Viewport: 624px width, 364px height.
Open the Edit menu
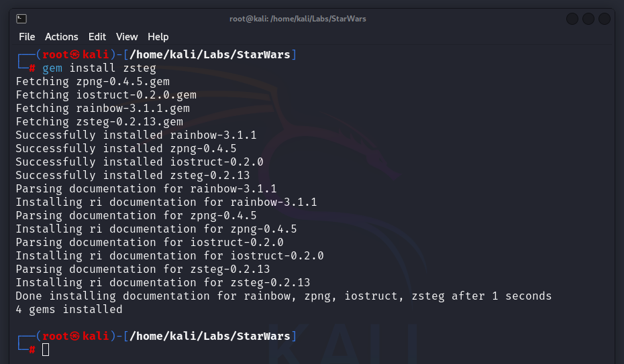click(x=97, y=37)
